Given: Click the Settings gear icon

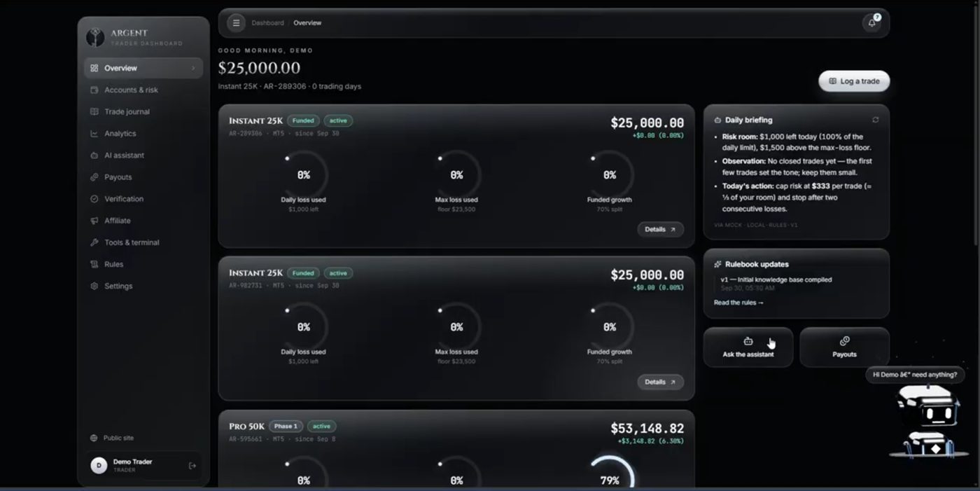Looking at the screenshot, I should 94,286.
